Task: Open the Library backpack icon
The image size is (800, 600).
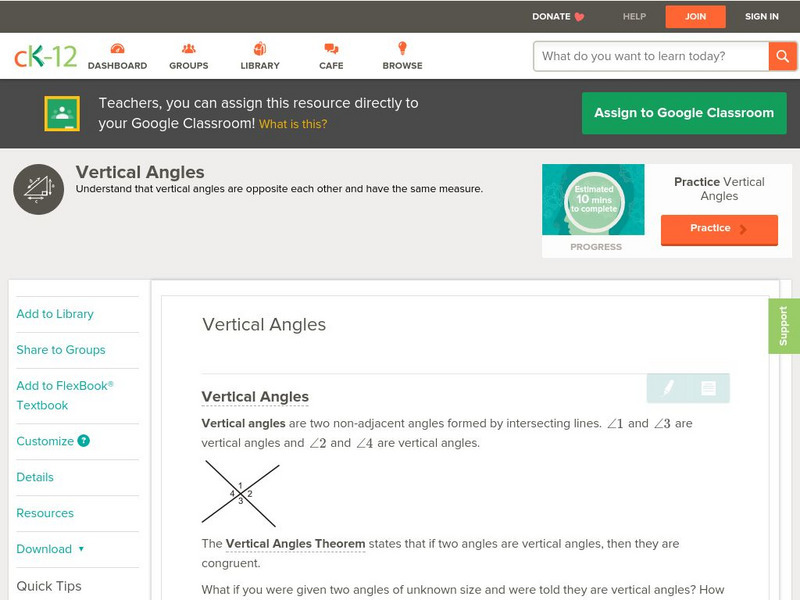Action: (260, 48)
